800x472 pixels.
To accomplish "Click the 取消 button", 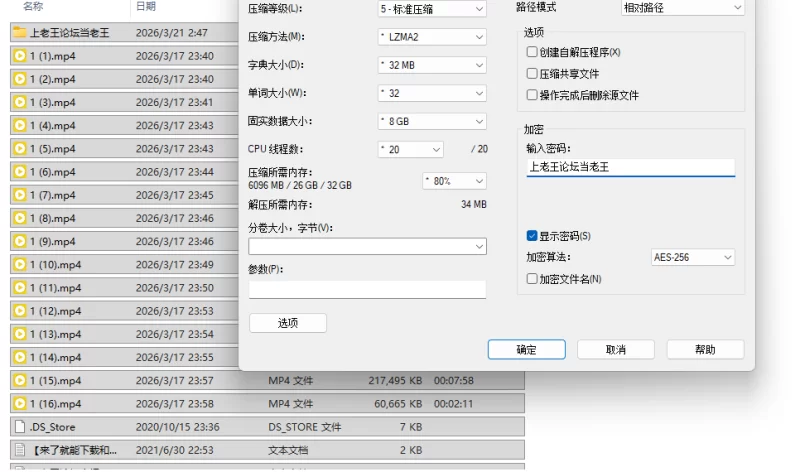I will [x=616, y=350].
